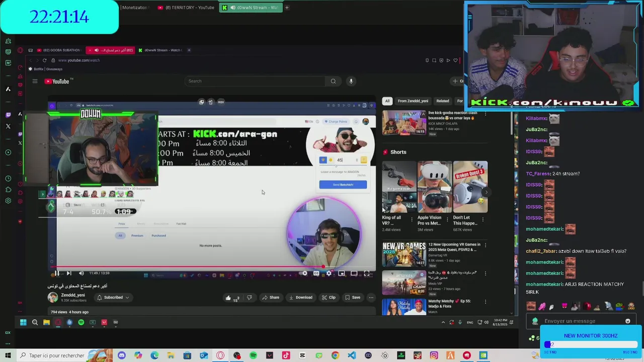Open Discord from Windows taskbar
This screenshot has width=644, height=362.
click(121, 355)
